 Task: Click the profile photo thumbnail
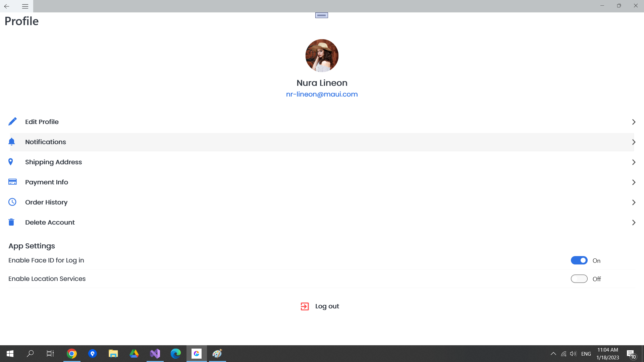point(322,55)
